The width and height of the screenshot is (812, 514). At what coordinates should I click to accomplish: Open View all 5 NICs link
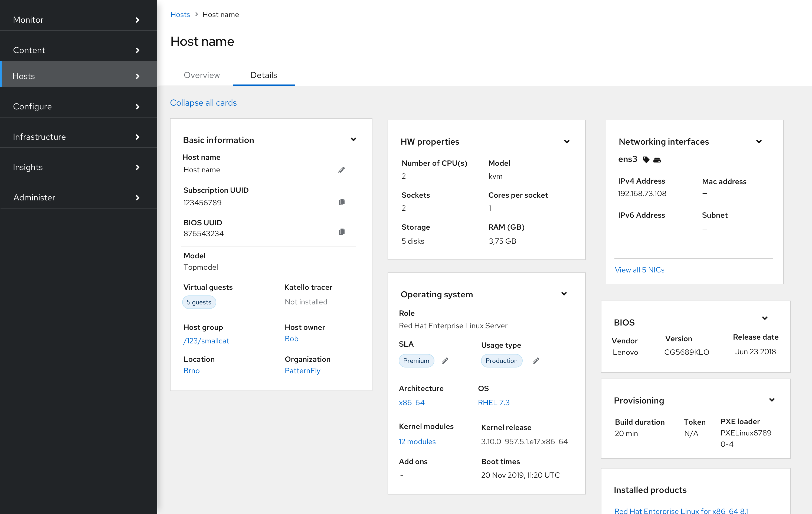point(639,270)
